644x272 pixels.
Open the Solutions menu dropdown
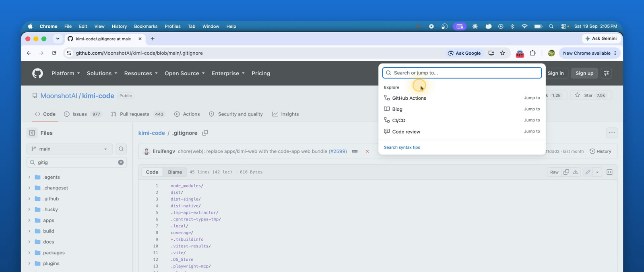click(102, 73)
